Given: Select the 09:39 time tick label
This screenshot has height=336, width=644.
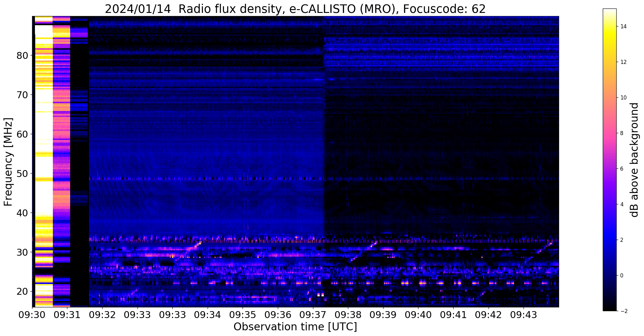Looking at the screenshot, I should tap(383, 315).
